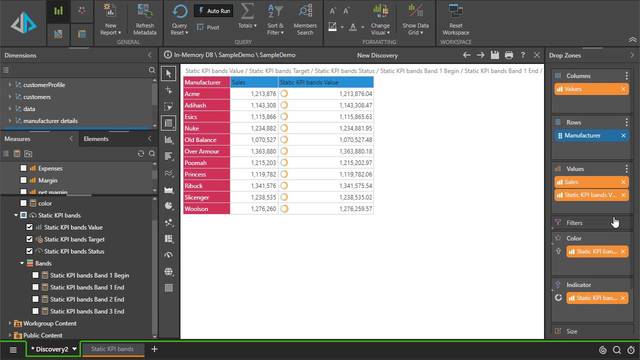Collapse the ribbon with double chevron
The width and height of the screenshot is (640, 360).
click(x=632, y=40)
